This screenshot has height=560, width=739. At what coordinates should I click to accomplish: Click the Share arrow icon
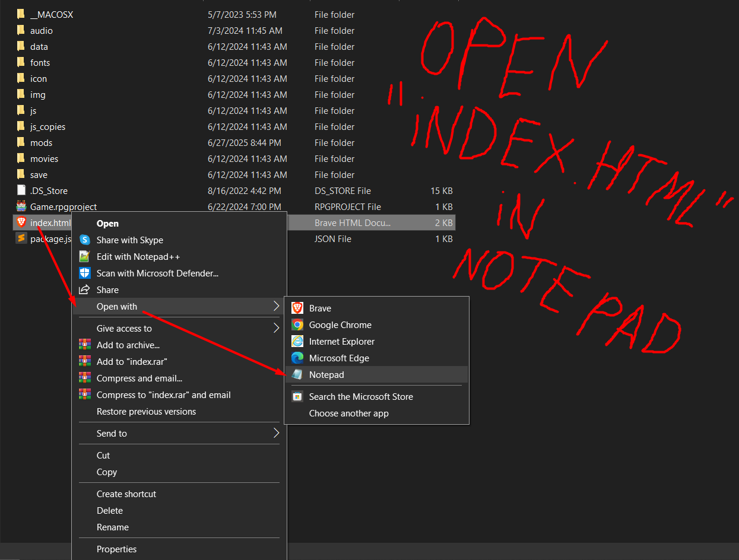[x=85, y=290]
